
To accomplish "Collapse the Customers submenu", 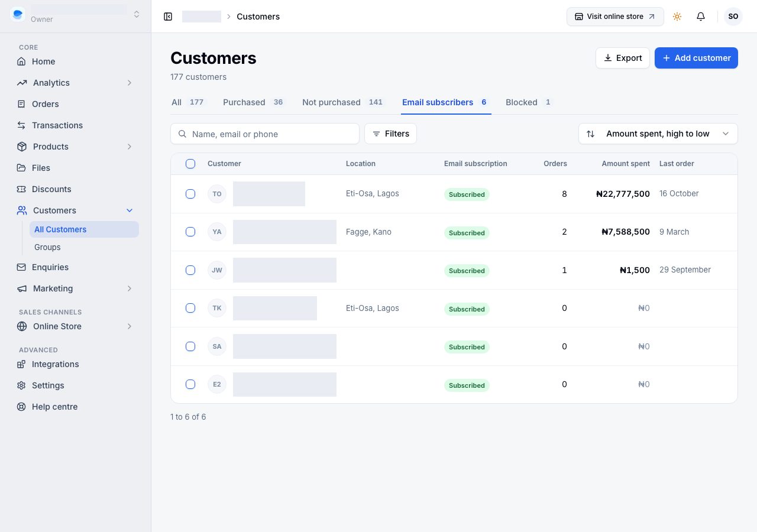I will click(x=130, y=210).
